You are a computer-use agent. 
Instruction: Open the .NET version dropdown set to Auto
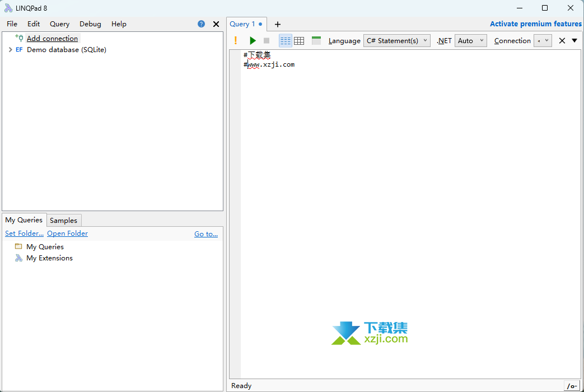click(470, 41)
